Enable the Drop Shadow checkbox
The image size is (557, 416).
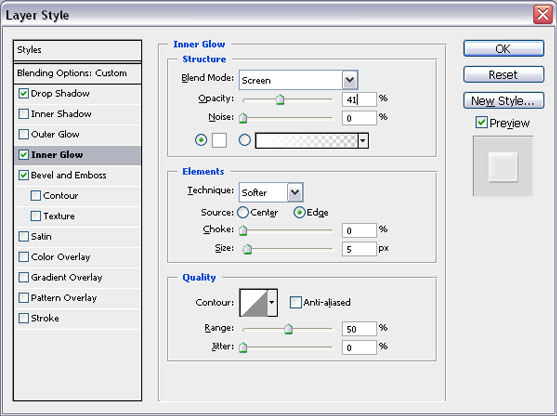click(x=23, y=93)
